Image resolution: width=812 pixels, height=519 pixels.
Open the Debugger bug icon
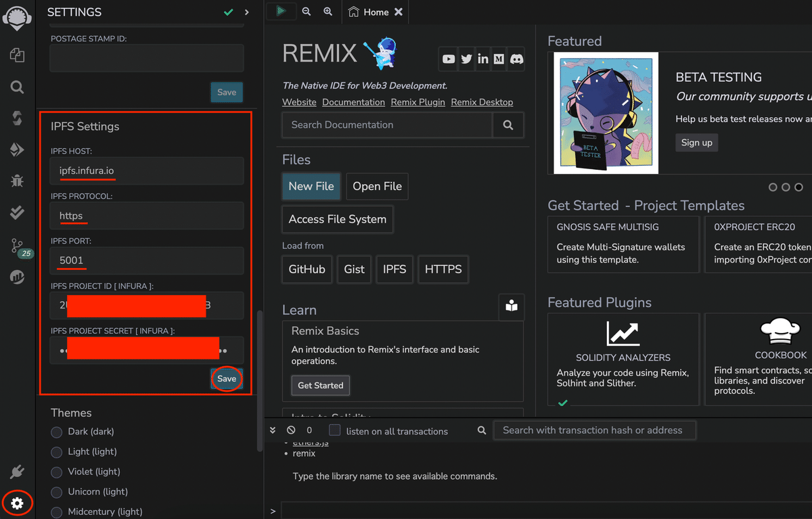pyautogui.click(x=17, y=181)
